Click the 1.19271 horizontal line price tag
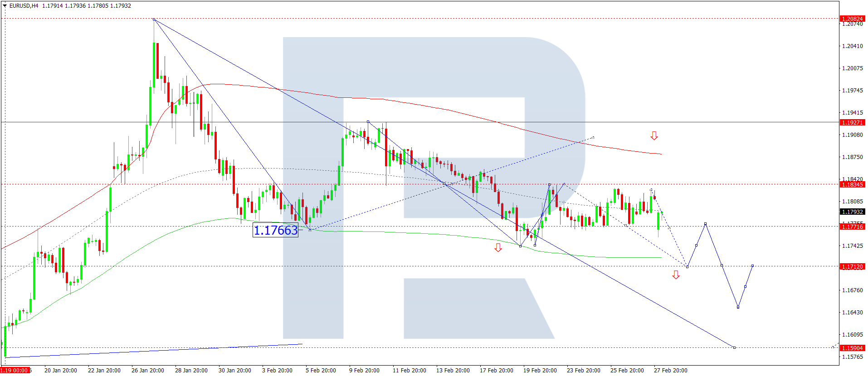 pyautogui.click(x=852, y=122)
